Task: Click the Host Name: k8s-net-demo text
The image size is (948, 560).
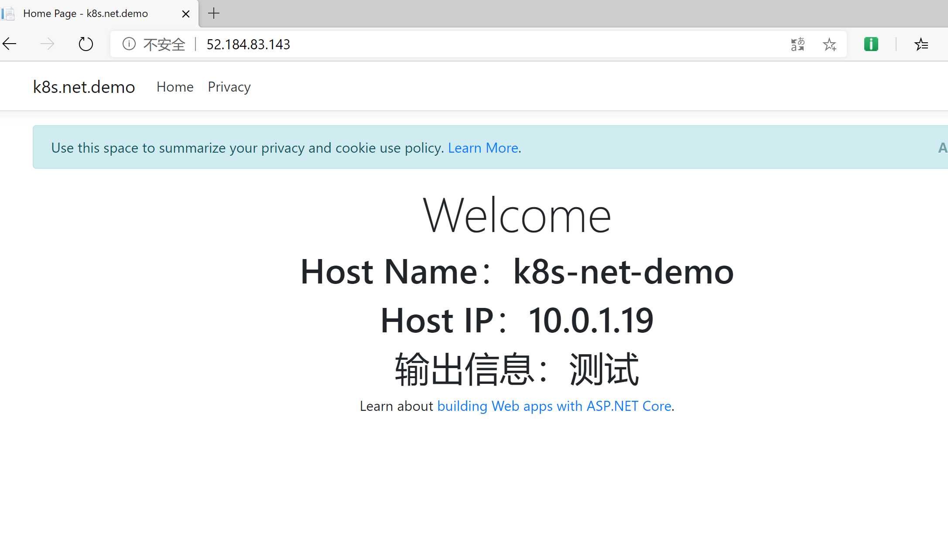Action: tap(517, 271)
